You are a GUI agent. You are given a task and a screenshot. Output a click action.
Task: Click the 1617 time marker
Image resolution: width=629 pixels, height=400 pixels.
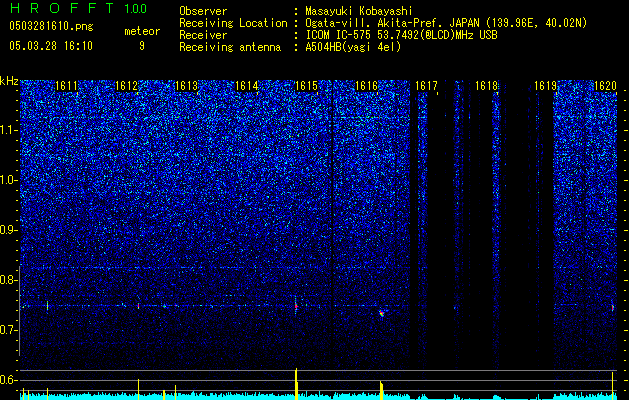pos(426,86)
